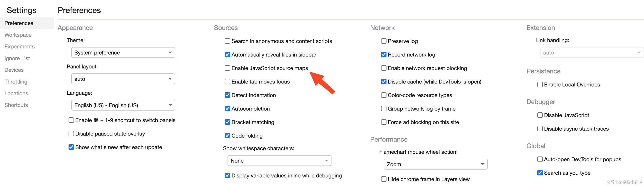This screenshot has width=644, height=186.
Task: Open the Experiments settings tab
Action: point(19,47)
